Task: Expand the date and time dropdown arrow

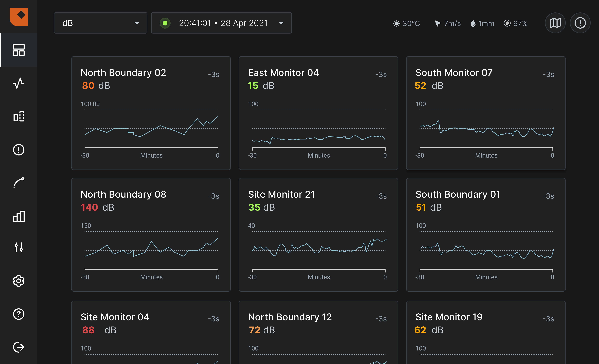Action: pos(281,23)
